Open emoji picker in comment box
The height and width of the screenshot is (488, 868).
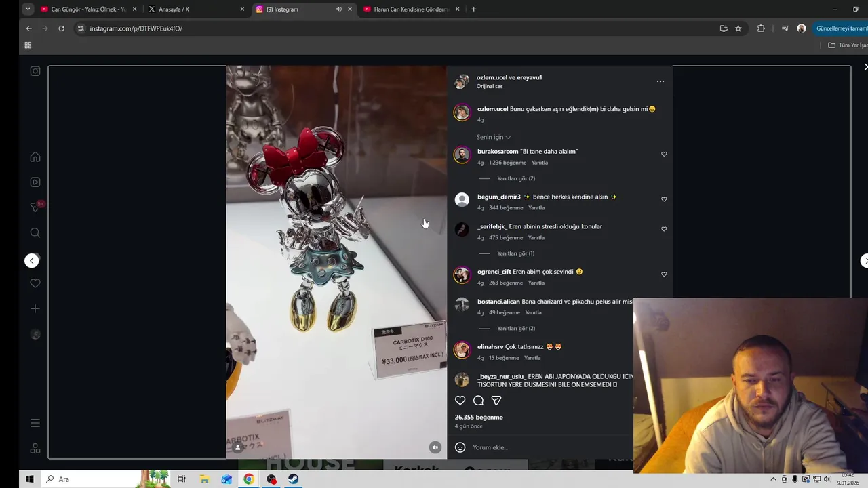(460, 447)
